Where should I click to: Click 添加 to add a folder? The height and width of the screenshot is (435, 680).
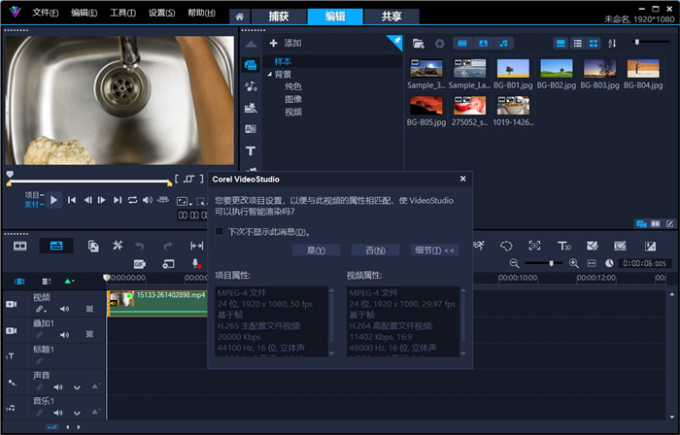click(285, 43)
